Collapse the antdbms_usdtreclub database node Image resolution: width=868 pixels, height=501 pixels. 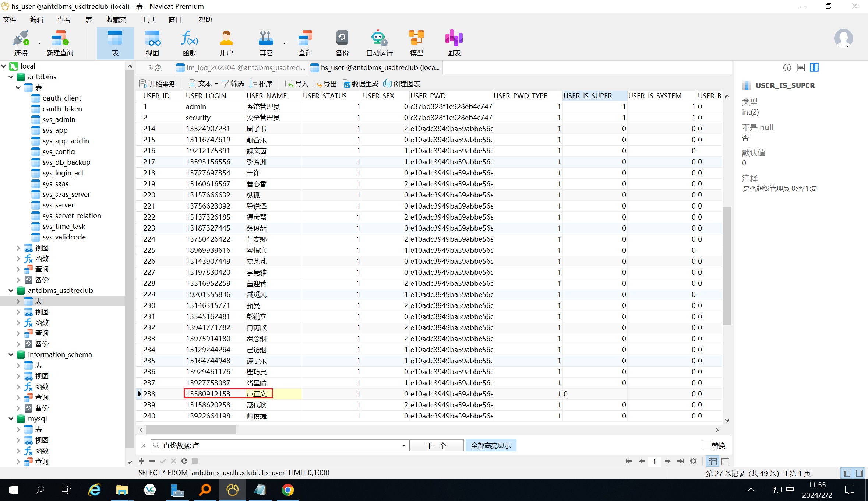pyautogui.click(x=11, y=290)
